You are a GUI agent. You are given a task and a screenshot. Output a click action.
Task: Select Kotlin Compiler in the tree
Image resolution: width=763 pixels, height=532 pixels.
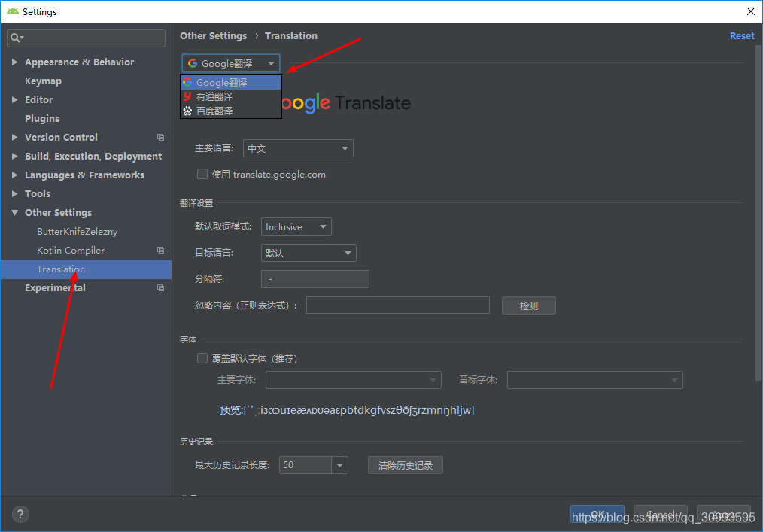coord(71,250)
